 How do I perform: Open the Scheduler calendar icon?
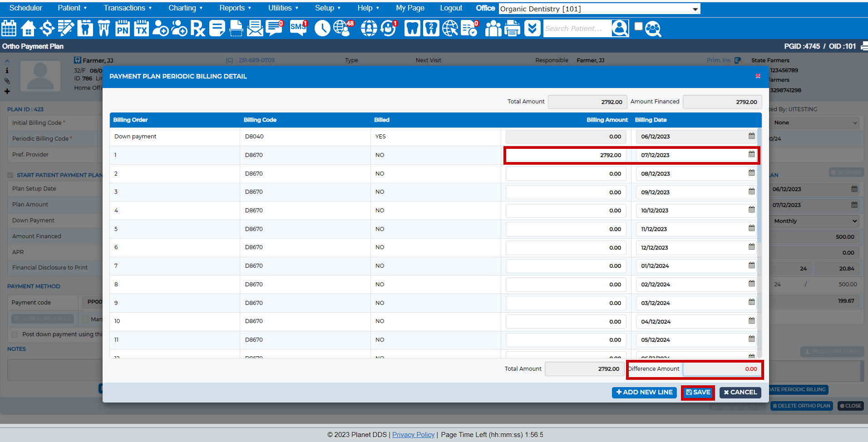tap(9, 28)
